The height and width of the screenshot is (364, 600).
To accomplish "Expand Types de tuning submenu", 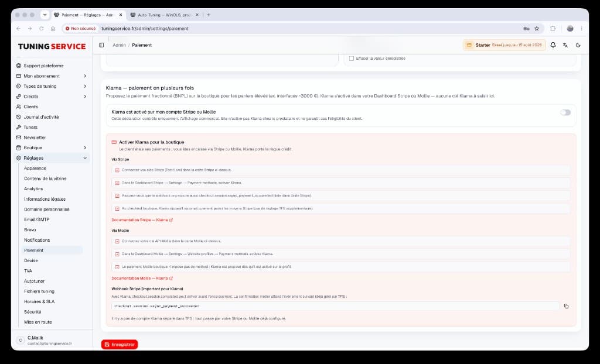I will 85,87.
